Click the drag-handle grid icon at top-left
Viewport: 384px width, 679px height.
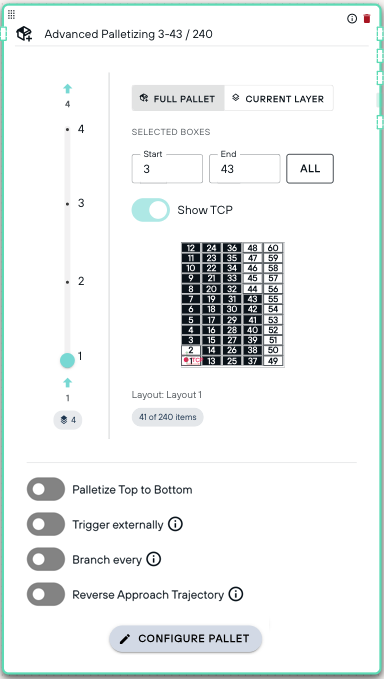point(12,14)
